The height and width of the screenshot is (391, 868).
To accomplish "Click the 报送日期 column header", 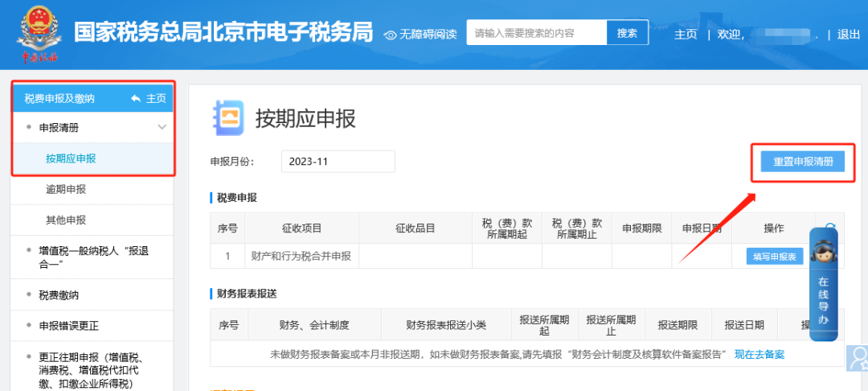I will click(744, 324).
